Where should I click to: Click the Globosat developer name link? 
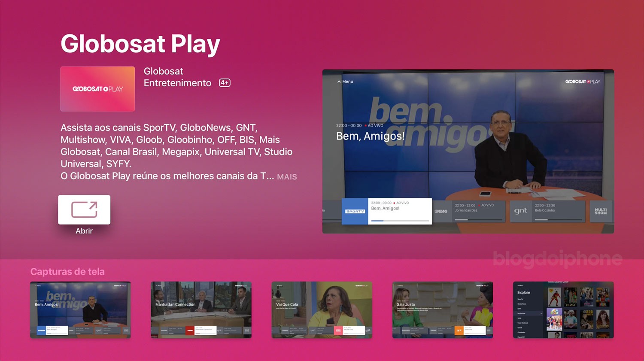pyautogui.click(x=163, y=71)
